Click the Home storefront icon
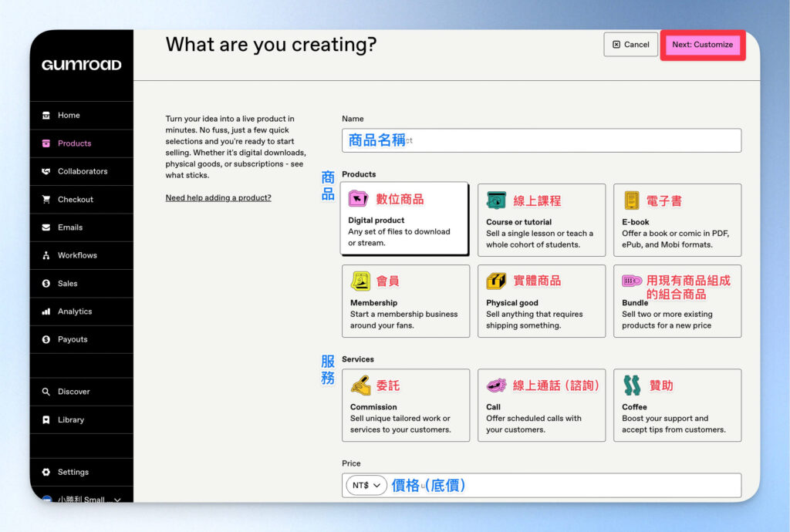The height and width of the screenshot is (532, 790). (x=46, y=115)
